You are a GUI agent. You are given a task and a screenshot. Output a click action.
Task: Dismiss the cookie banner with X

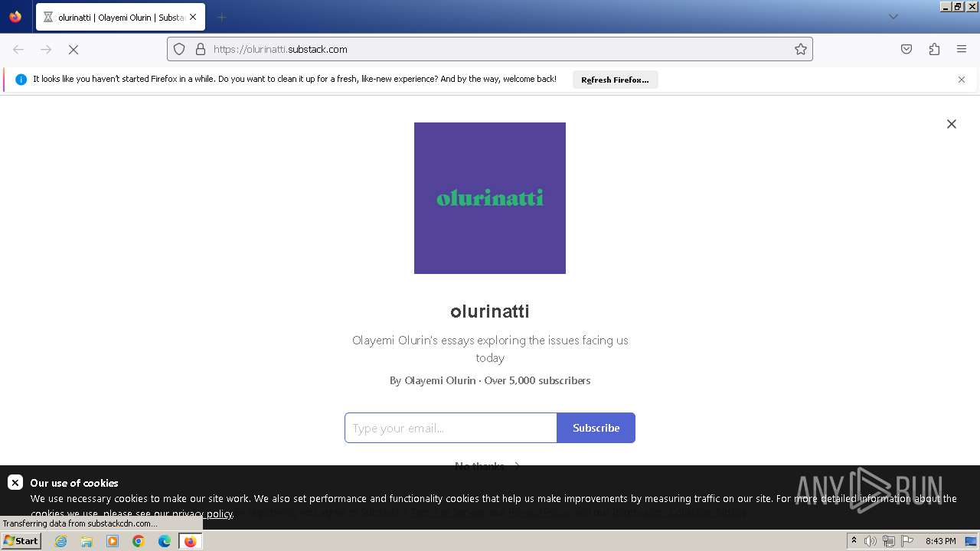click(15, 482)
